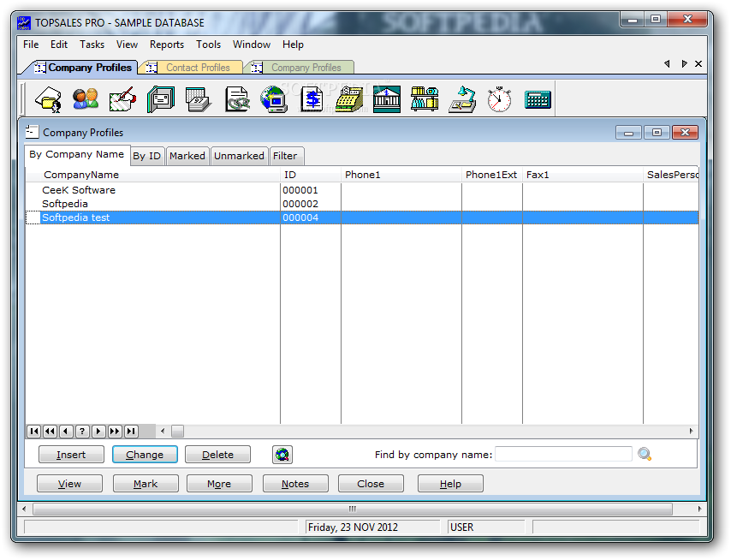The width and height of the screenshot is (731, 560).
Task: Open the dollar sign document icon
Action: click(x=312, y=99)
